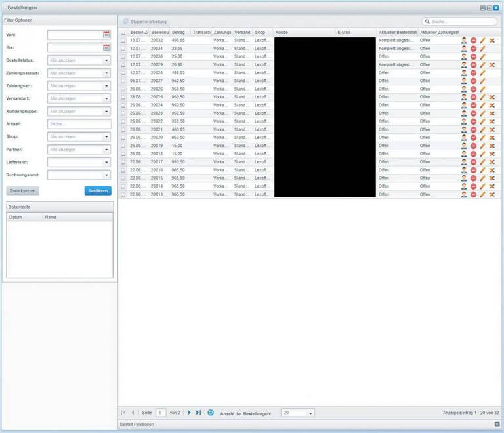504x433 pixels.
Task: Expand the Bestellstatus dropdown
Action: coord(106,60)
